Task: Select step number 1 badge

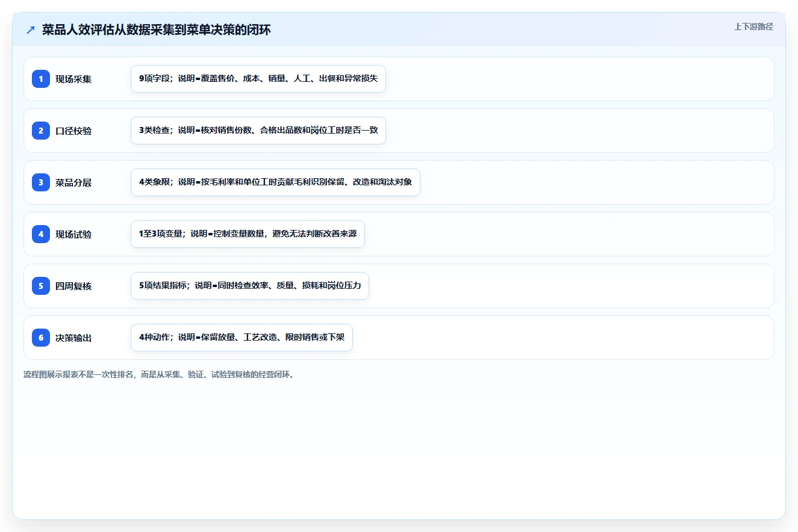Action: pos(41,79)
